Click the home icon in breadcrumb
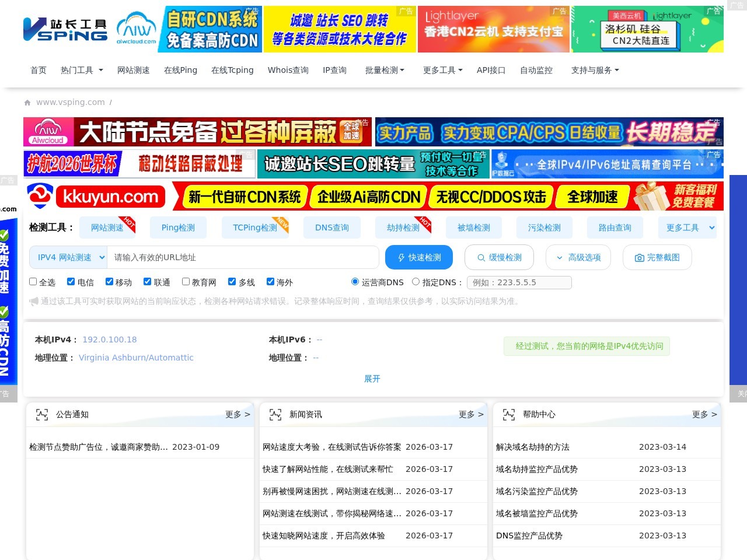Screen dimensions: 747x560 [27, 103]
